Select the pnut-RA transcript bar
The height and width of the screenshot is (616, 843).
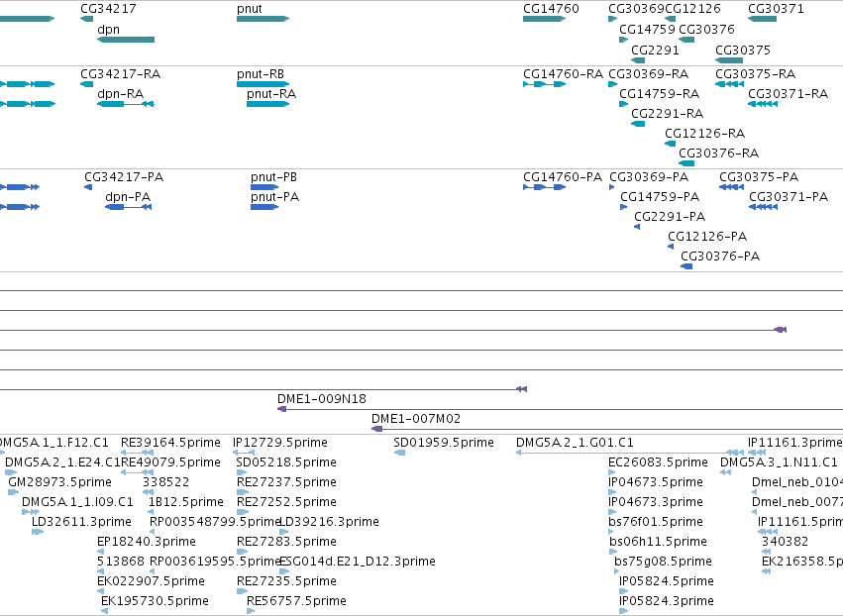point(267,104)
